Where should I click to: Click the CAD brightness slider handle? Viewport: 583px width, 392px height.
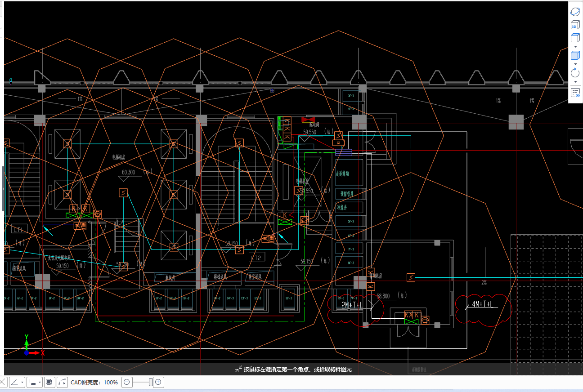click(x=151, y=383)
